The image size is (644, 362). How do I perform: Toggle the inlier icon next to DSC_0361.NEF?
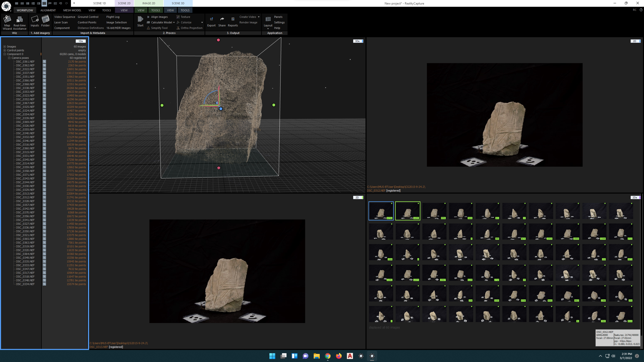click(x=44, y=62)
